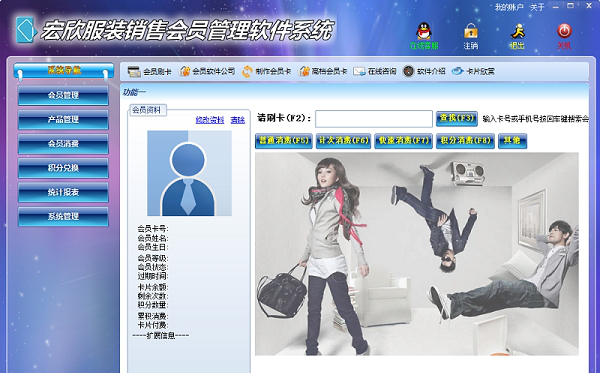Click the 其他 button
Viewport: 600px width, 387px height.
coord(512,141)
